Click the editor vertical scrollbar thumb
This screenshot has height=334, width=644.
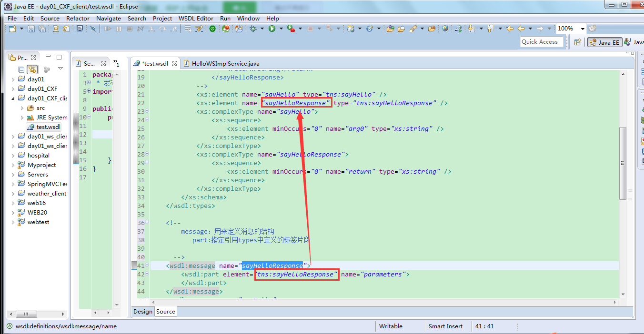[623, 163]
